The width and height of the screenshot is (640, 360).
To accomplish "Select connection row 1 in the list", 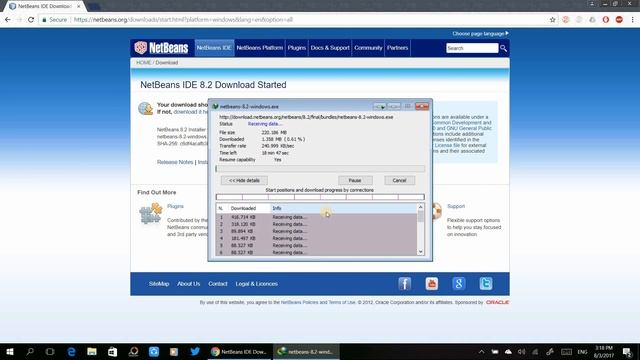I will tap(317, 217).
